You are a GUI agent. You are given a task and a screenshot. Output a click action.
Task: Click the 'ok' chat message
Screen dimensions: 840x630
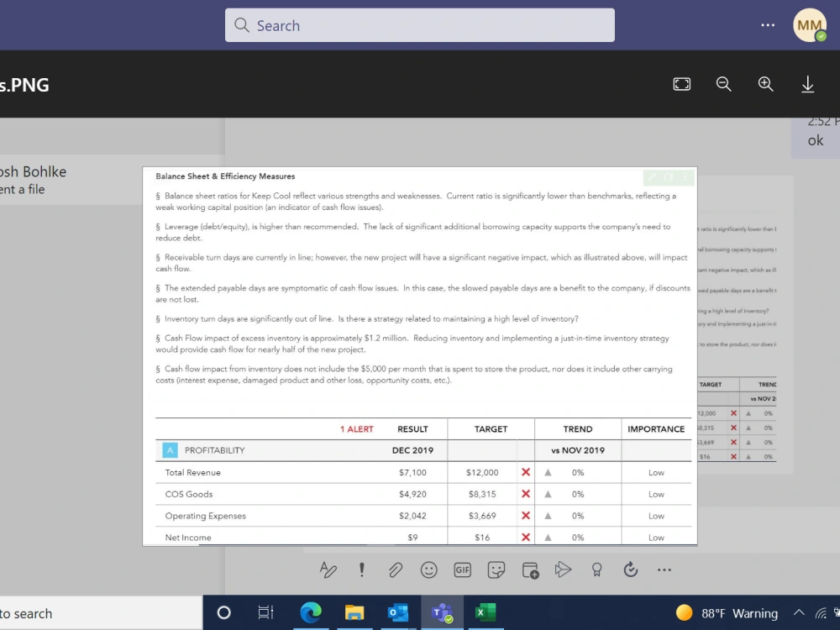[x=816, y=140]
